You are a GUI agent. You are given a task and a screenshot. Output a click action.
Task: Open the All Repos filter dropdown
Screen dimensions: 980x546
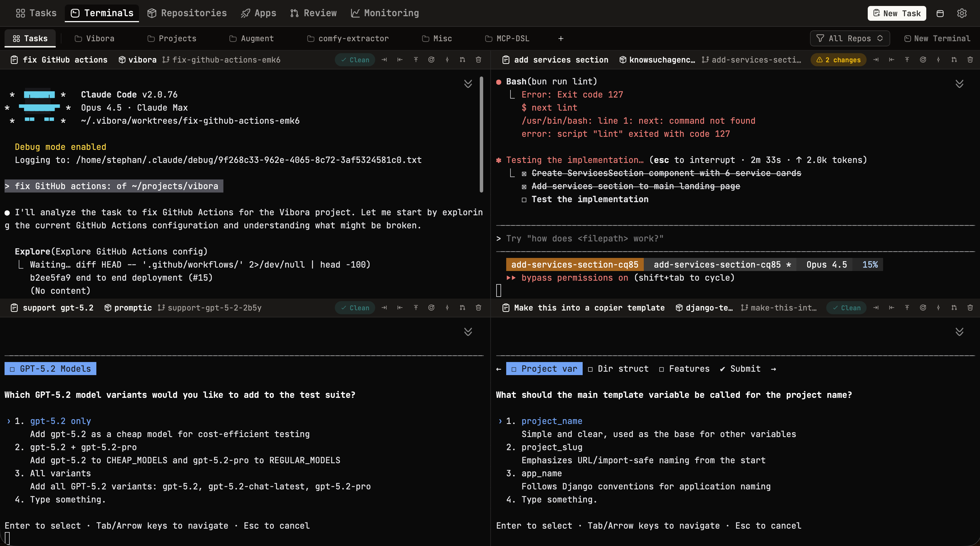click(x=850, y=38)
